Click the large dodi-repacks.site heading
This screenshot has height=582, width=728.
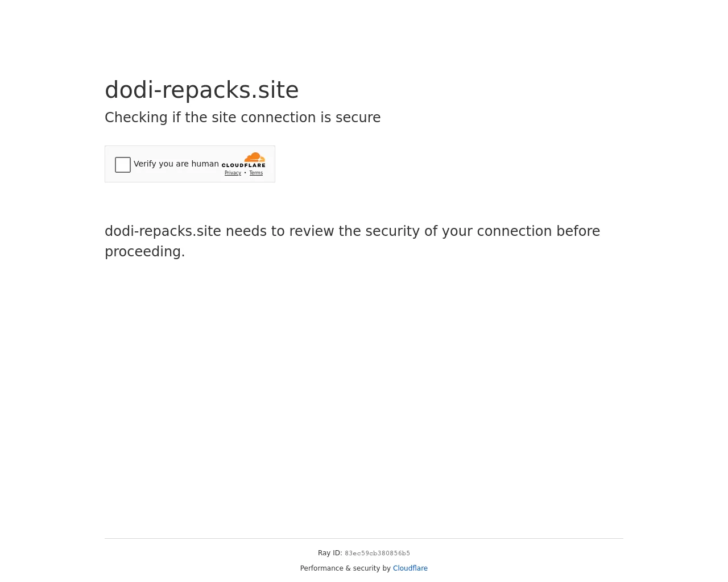(201, 90)
